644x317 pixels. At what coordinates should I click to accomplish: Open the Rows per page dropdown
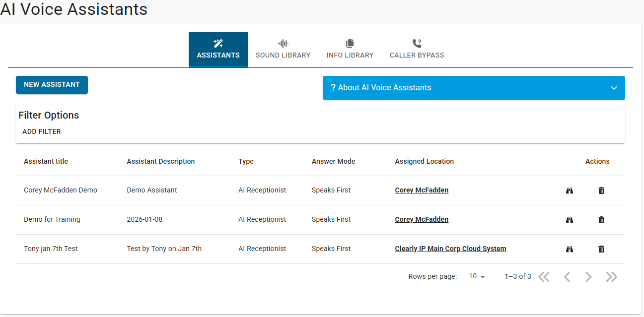point(477,276)
